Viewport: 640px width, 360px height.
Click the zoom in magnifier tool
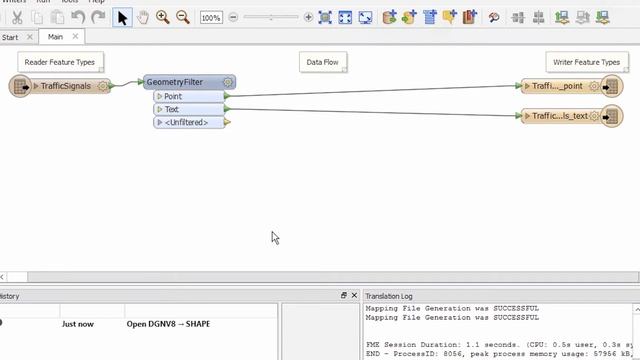pyautogui.click(x=162, y=18)
